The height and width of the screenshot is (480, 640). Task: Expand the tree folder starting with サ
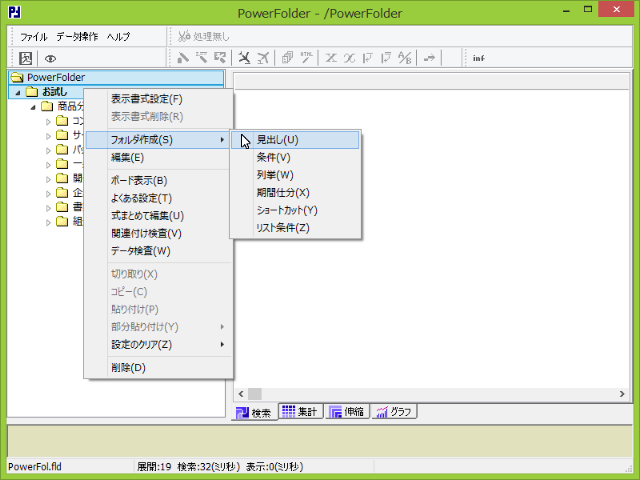coord(48,136)
